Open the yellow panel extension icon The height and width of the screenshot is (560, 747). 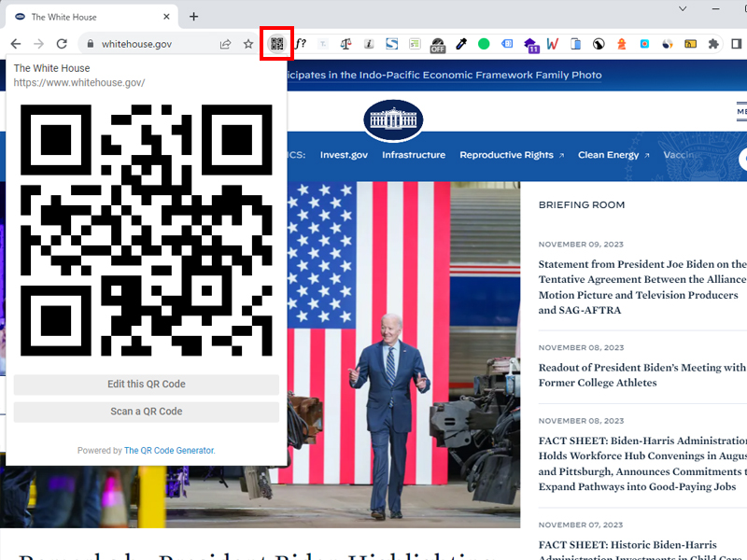coord(690,44)
